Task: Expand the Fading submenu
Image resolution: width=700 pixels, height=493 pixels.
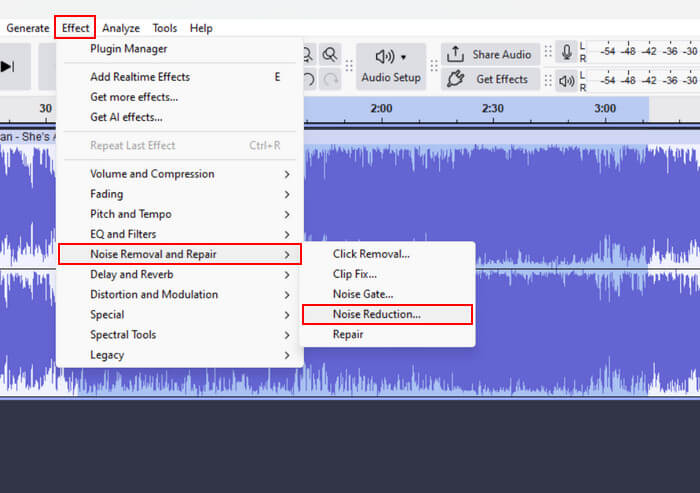Action: point(179,194)
